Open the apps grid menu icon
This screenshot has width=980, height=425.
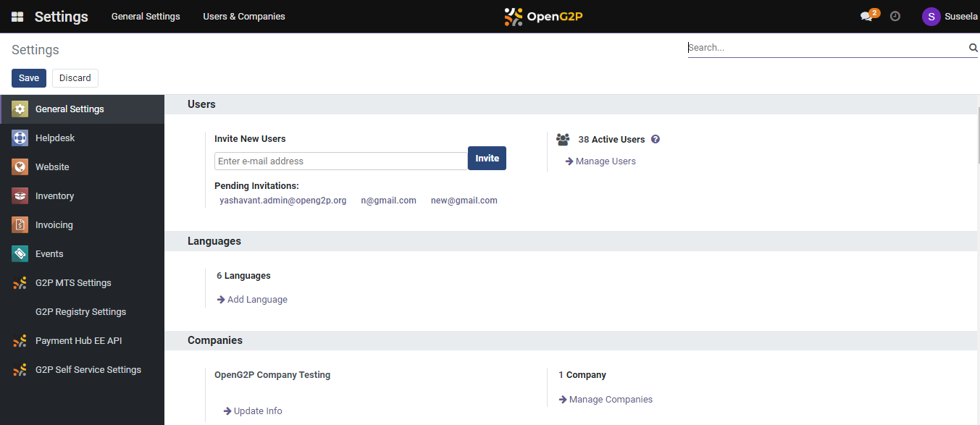click(x=17, y=17)
